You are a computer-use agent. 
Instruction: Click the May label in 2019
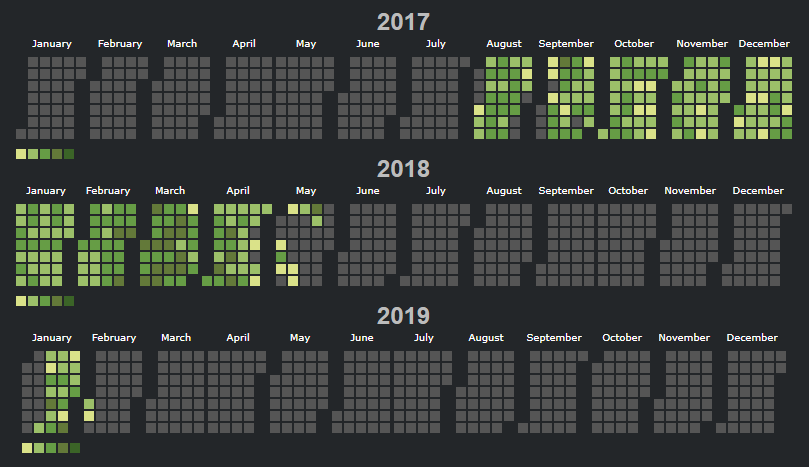point(300,338)
